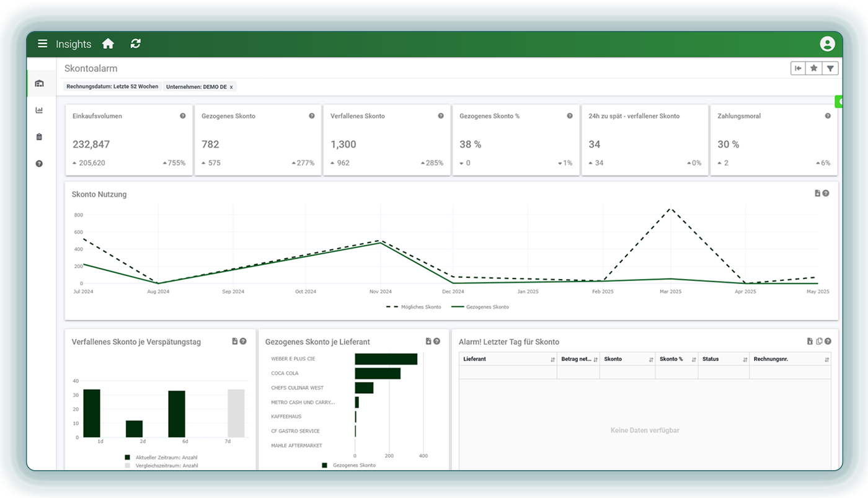Screen dimensions: 868x498
Task: Open the clipboard reports sidebar icon
Action: coord(39,137)
